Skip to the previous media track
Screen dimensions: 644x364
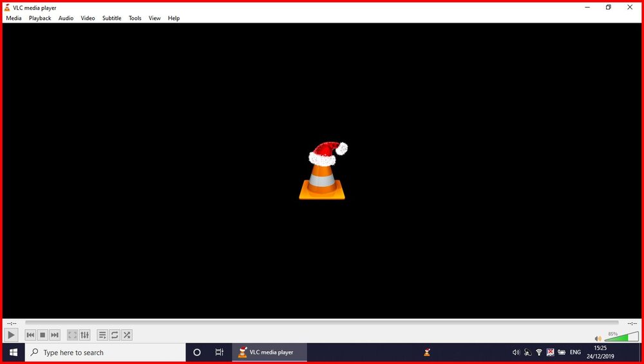(30, 335)
